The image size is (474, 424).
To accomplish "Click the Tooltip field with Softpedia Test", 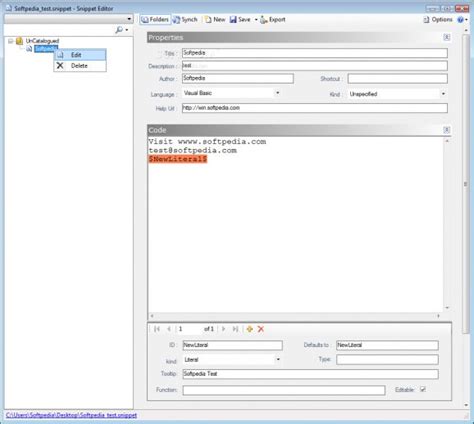I will click(310, 374).
